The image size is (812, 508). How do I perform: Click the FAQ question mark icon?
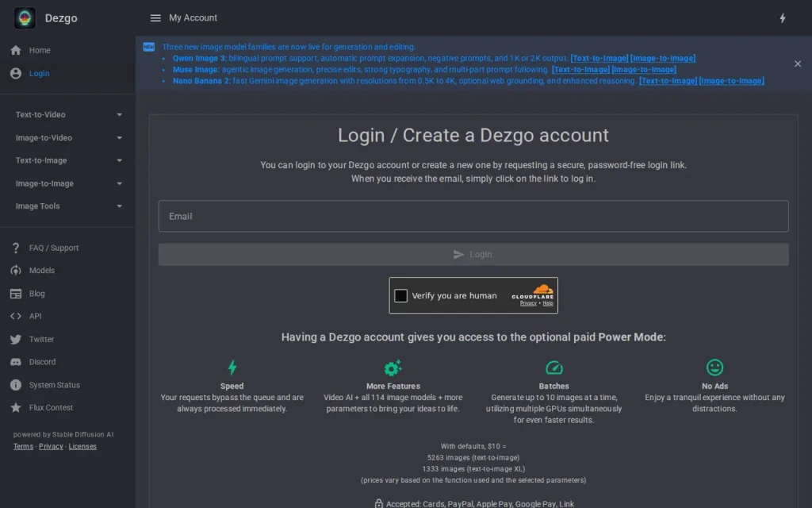pos(16,248)
